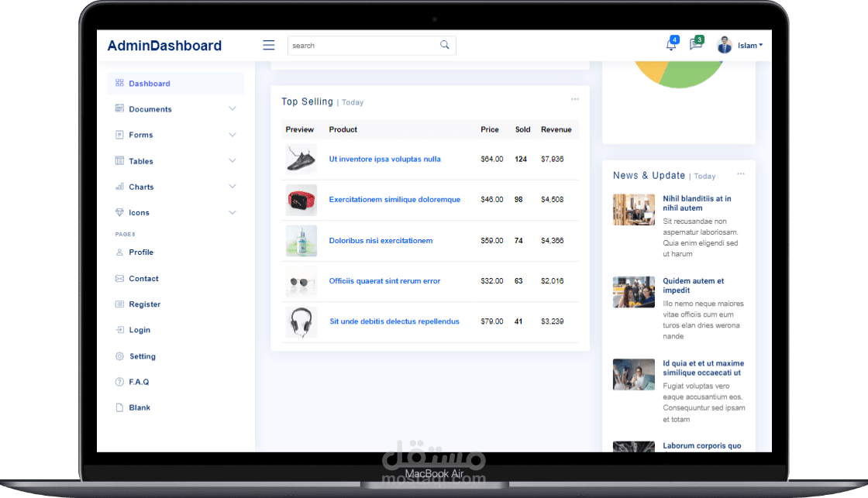Click the search magnifier icon
This screenshot has height=498, width=868.
click(445, 45)
